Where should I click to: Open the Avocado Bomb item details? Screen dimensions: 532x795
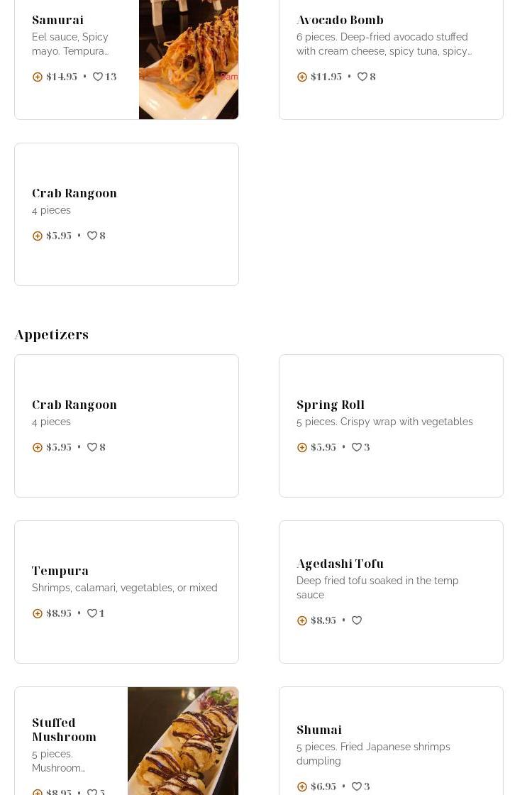point(340,20)
